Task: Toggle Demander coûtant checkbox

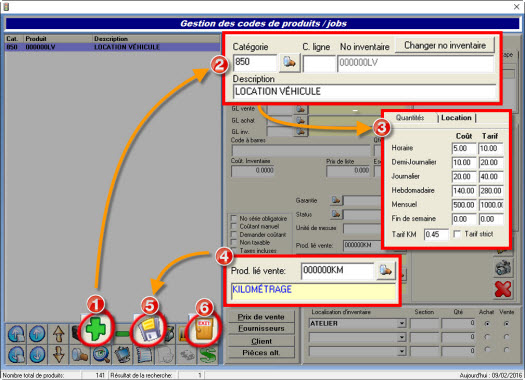Action: coord(234,234)
